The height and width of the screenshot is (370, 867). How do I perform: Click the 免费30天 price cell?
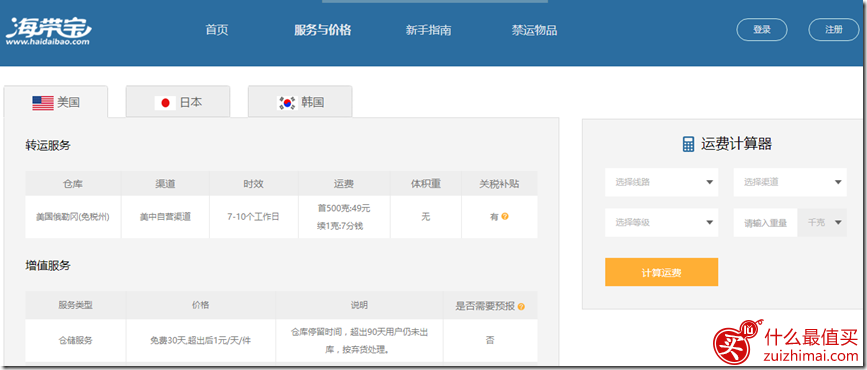click(x=200, y=340)
